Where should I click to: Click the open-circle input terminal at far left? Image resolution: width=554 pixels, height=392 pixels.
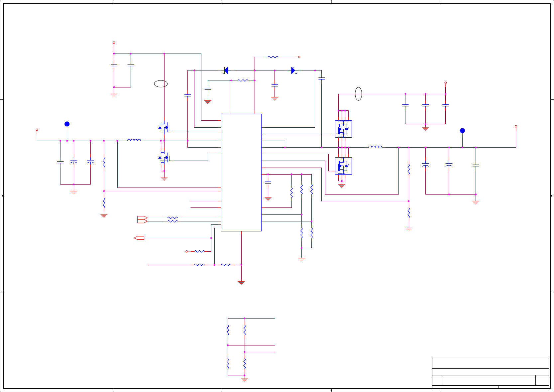coord(37,130)
